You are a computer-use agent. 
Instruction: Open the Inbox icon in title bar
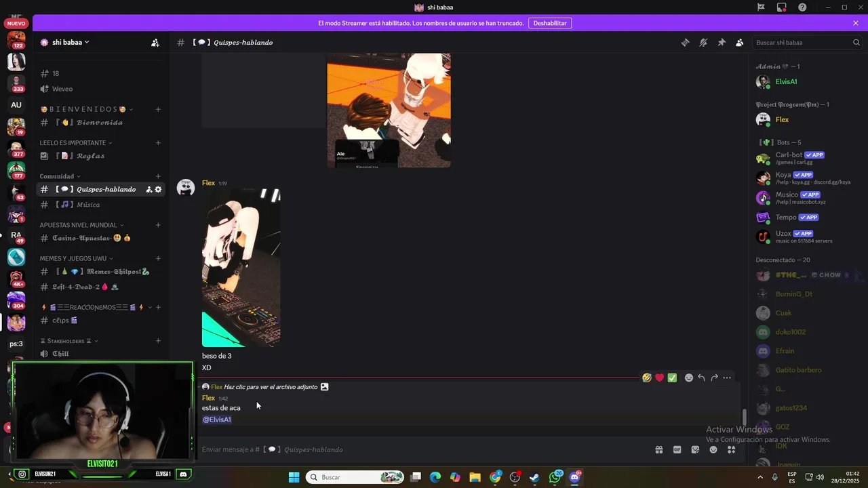pyautogui.click(x=782, y=7)
